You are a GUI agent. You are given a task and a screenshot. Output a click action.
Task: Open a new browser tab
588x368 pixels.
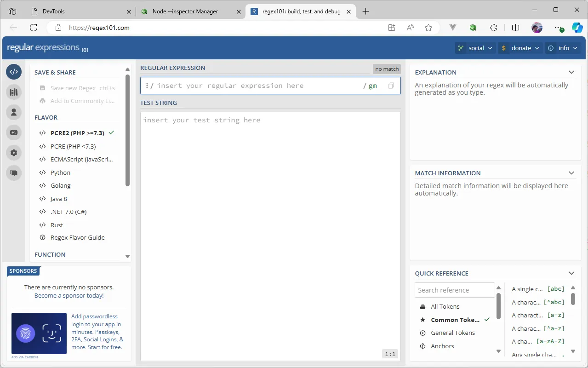tap(365, 11)
